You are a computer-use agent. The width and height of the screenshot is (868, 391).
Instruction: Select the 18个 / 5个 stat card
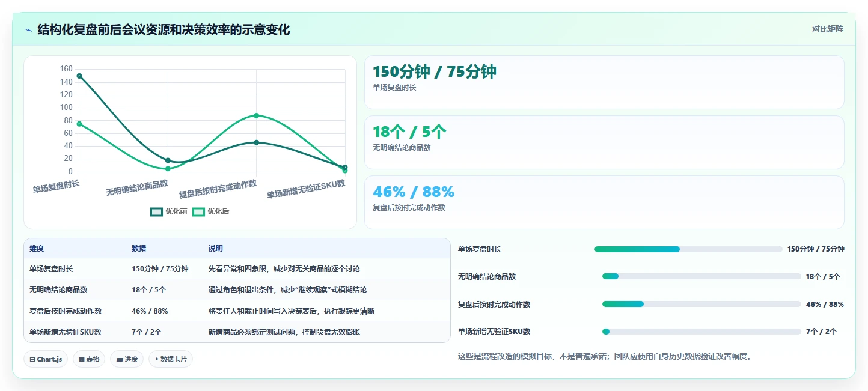[x=604, y=142]
